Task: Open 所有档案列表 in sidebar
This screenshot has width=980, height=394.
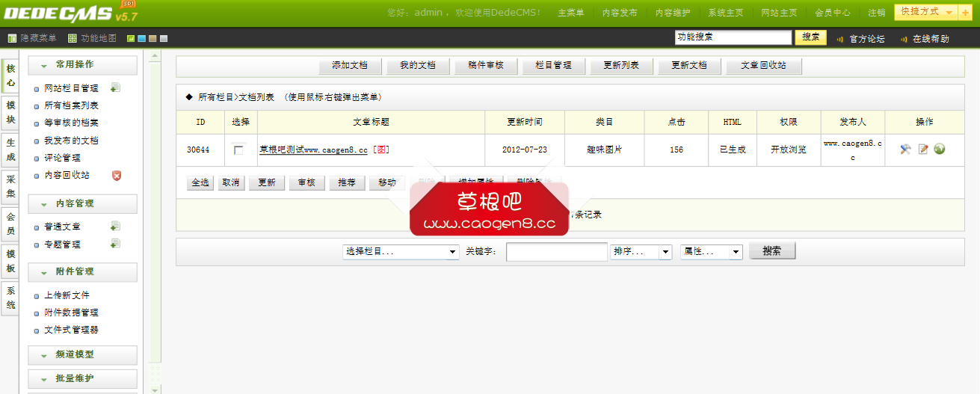Action: pyautogui.click(x=72, y=105)
